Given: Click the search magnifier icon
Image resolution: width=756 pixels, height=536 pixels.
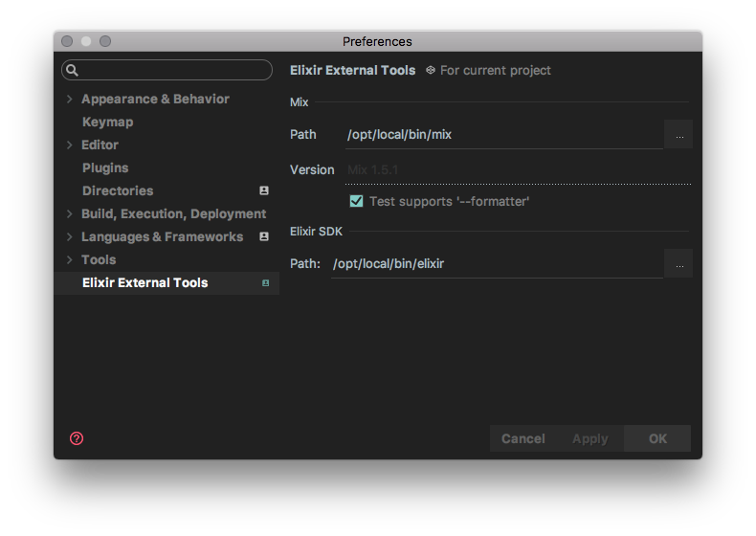Looking at the screenshot, I should 73,70.
